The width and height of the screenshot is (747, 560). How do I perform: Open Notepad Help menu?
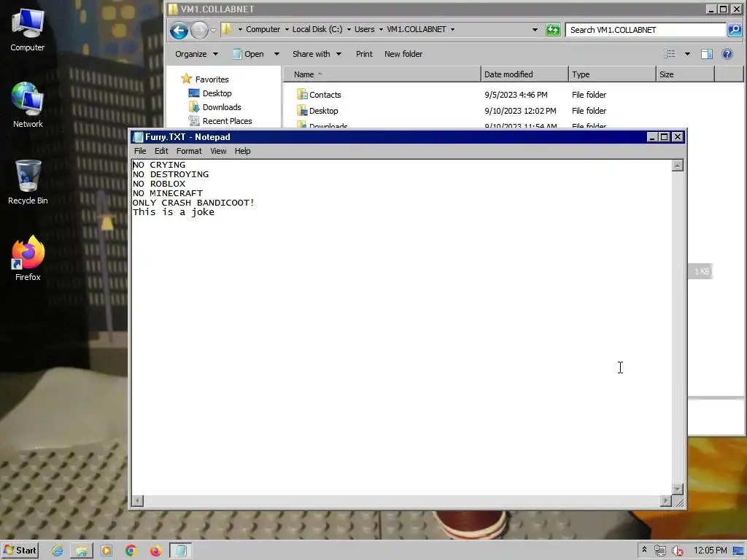[x=242, y=151]
